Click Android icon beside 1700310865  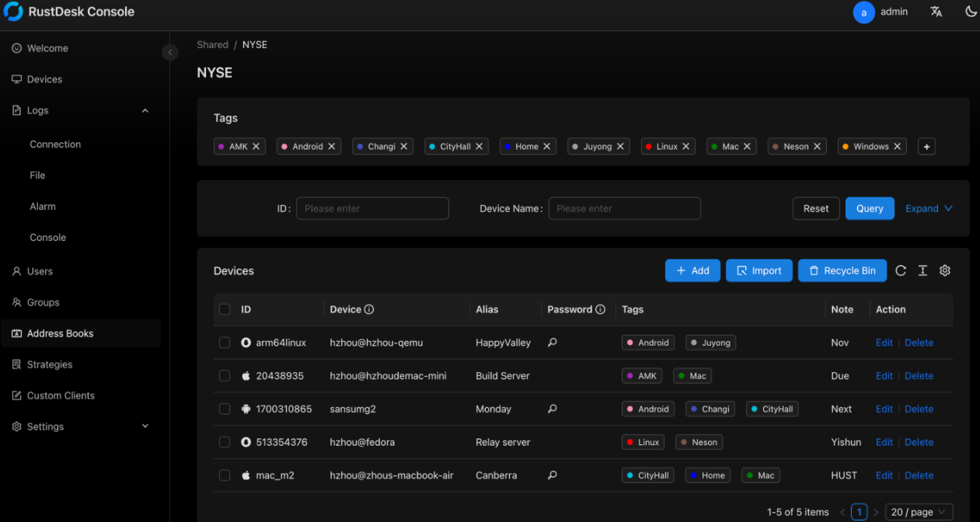(x=246, y=409)
